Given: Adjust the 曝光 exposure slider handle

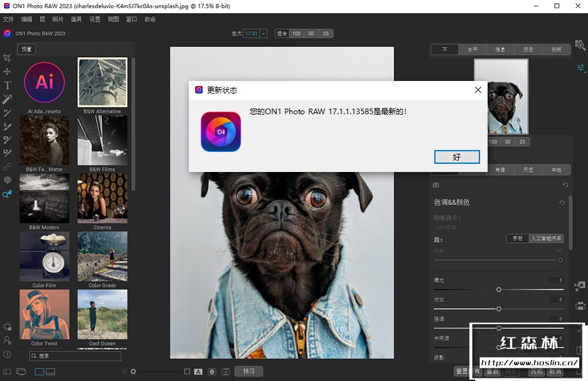Looking at the screenshot, I should click(x=499, y=289).
